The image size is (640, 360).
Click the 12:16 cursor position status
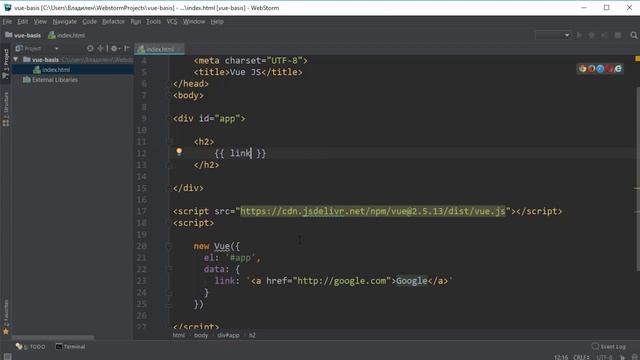[x=561, y=358]
